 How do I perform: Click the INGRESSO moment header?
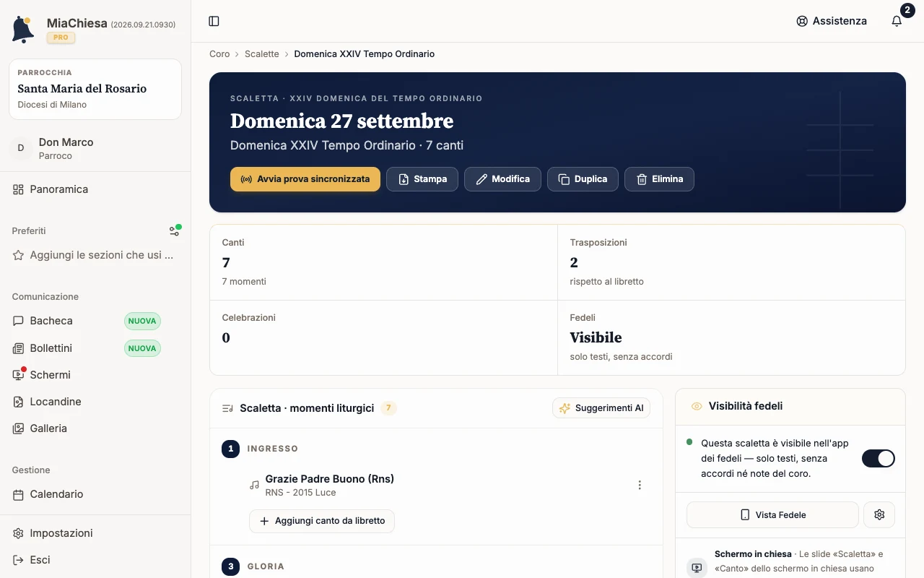point(272,449)
